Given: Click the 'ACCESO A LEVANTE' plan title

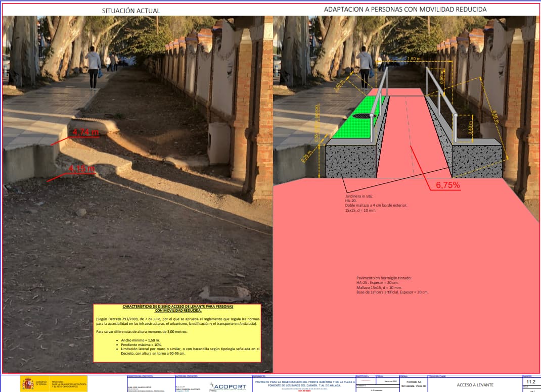Looking at the screenshot, I should 475,385.
